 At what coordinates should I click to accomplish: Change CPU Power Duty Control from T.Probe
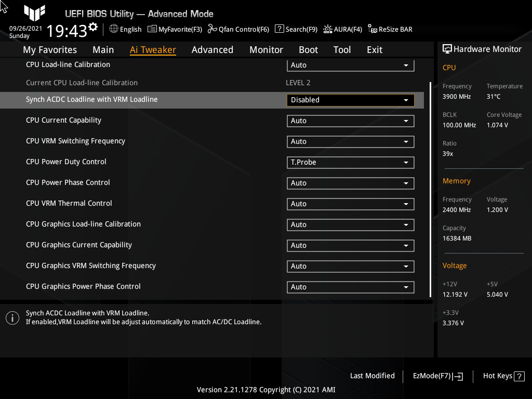[350, 162]
